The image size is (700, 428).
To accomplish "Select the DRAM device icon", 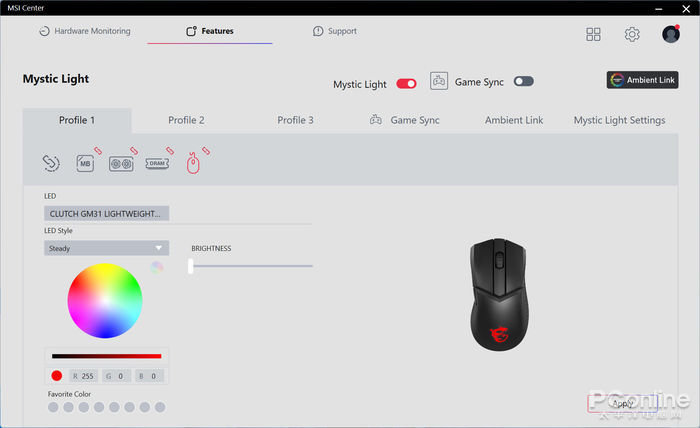I will point(157,163).
